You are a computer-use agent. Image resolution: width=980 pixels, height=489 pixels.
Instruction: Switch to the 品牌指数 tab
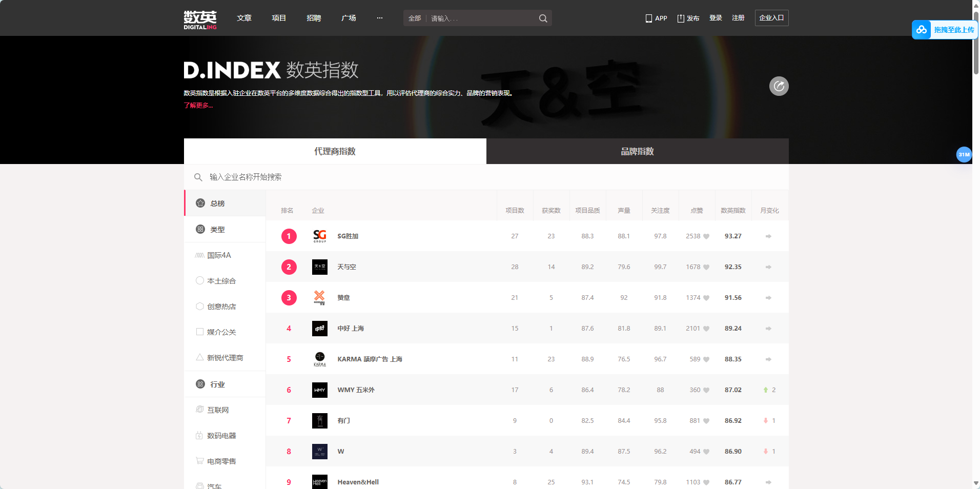pos(638,151)
